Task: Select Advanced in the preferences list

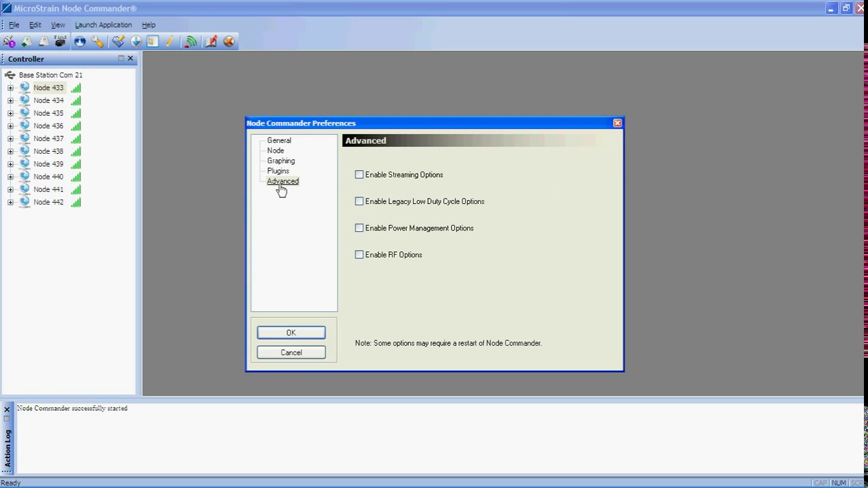Action: (283, 181)
